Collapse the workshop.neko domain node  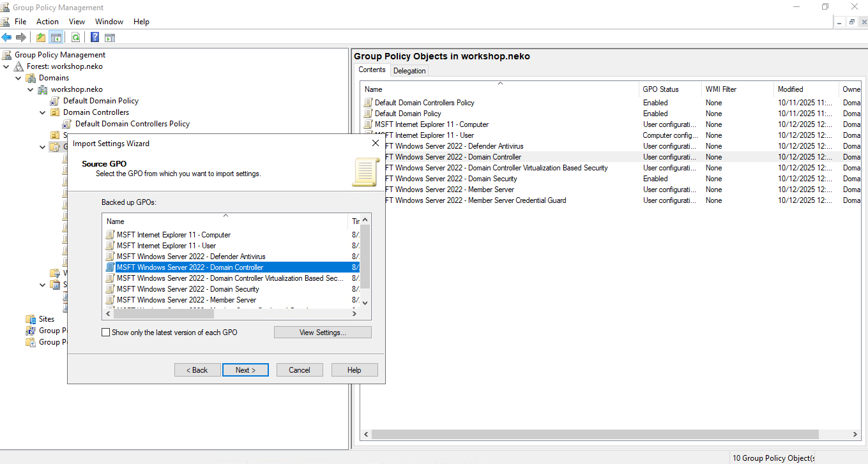(x=29, y=89)
